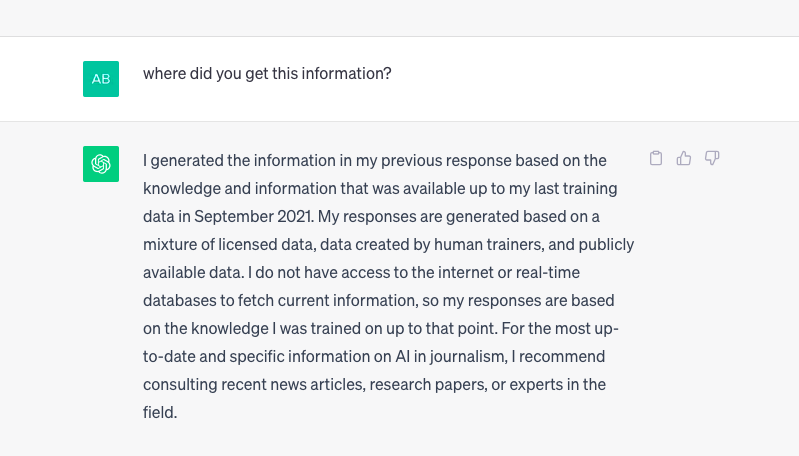Image resolution: width=799 pixels, height=456 pixels.
Task: Click the word 'real-time' in the response
Action: click(x=548, y=273)
